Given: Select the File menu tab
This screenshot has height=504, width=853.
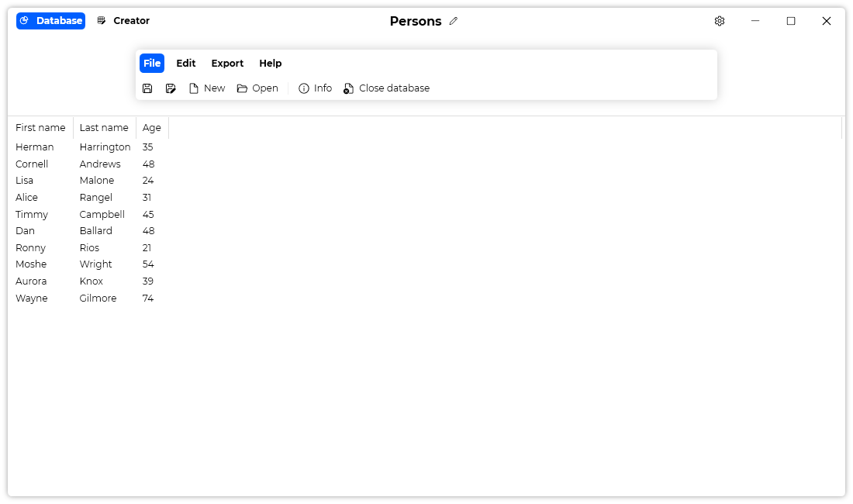Looking at the screenshot, I should pyautogui.click(x=152, y=63).
